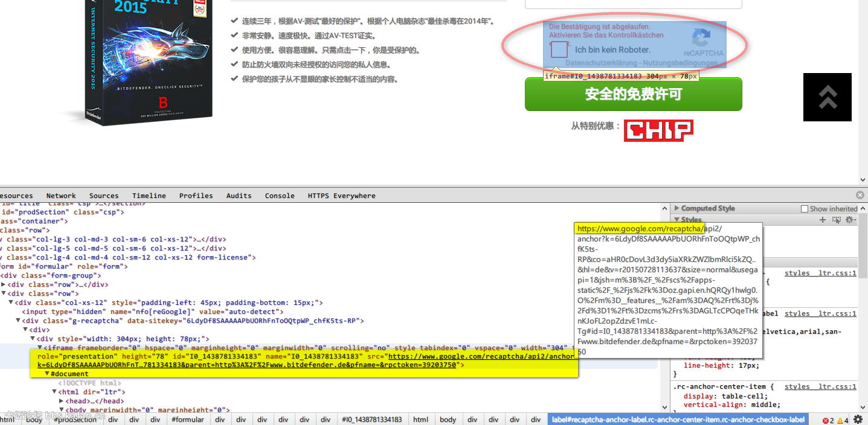Expand the Computed Style section
The image size is (868, 425).
click(x=677, y=208)
